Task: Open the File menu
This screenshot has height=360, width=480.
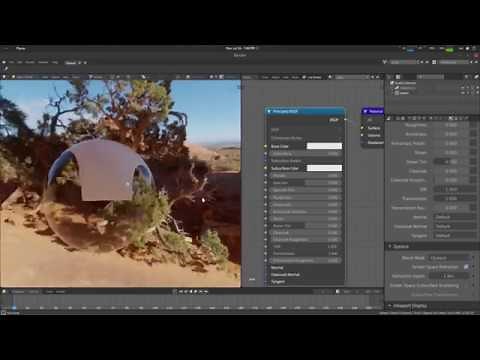Action: [x=12, y=62]
